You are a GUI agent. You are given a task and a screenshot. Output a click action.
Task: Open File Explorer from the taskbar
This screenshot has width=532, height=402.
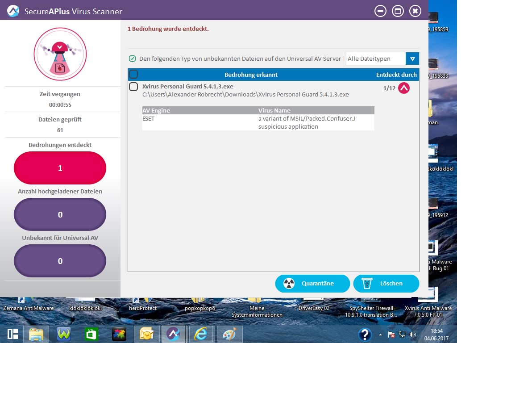(x=36, y=335)
